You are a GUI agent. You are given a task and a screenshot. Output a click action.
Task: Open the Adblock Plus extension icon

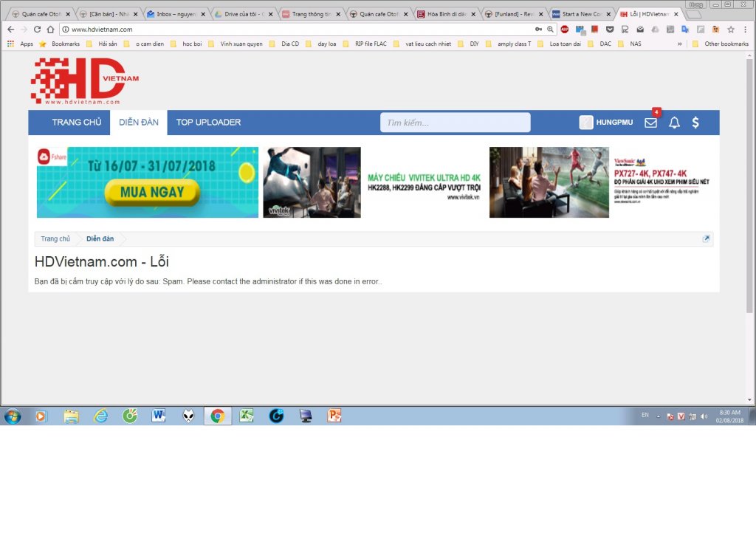pos(565,30)
